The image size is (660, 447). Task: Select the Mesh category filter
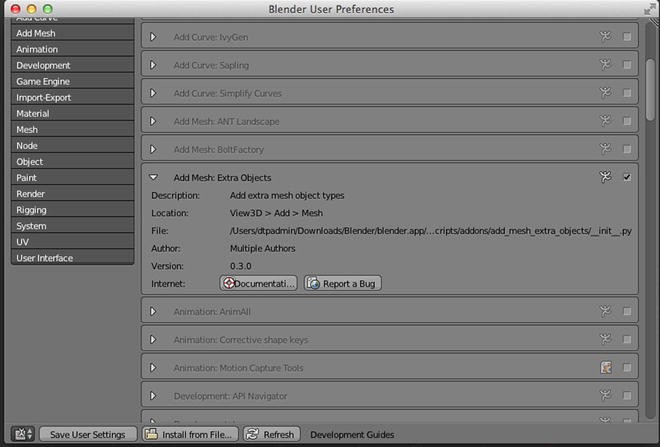pos(72,129)
